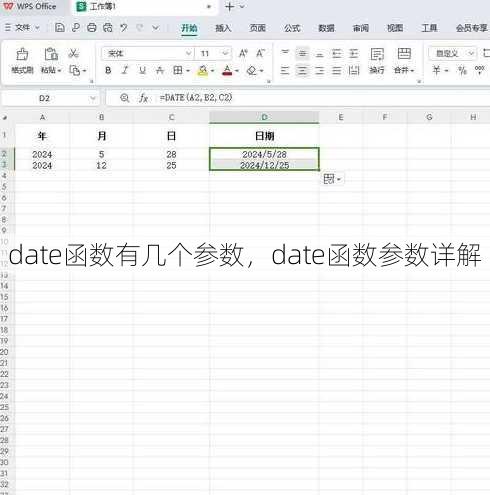The width and height of the screenshot is (490, 495).
Task: Justify text alignment icon
Action: click(x=337, y=70)
